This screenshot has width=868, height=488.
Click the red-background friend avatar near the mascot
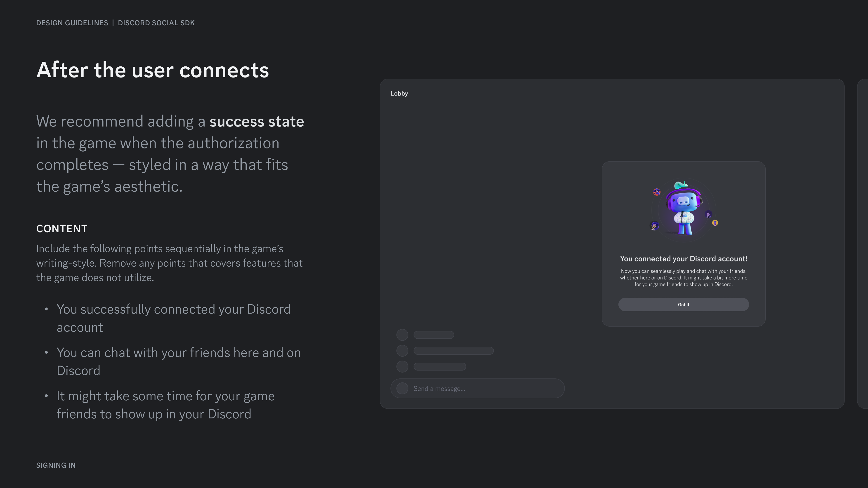(x=657, y=192)
